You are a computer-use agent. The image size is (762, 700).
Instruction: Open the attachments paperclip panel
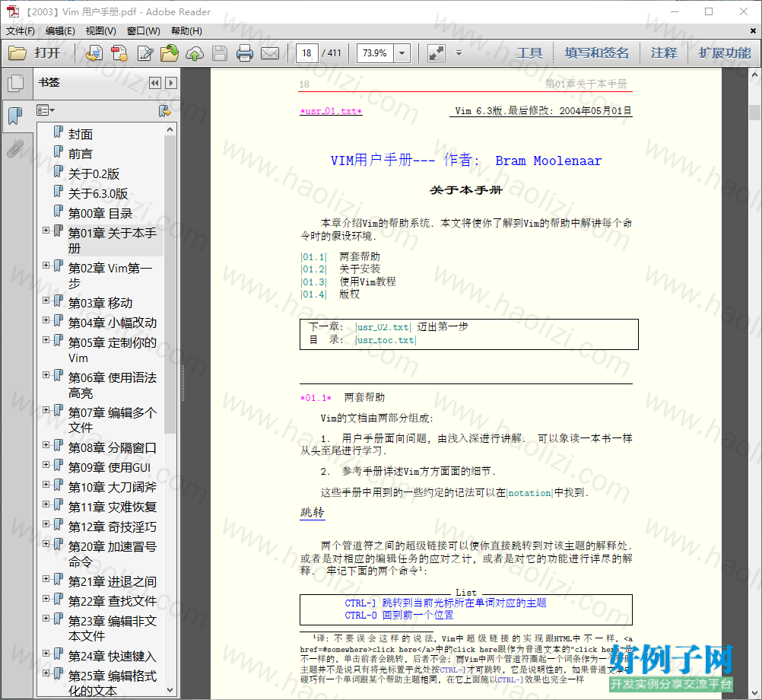click(x=15, y=148)
